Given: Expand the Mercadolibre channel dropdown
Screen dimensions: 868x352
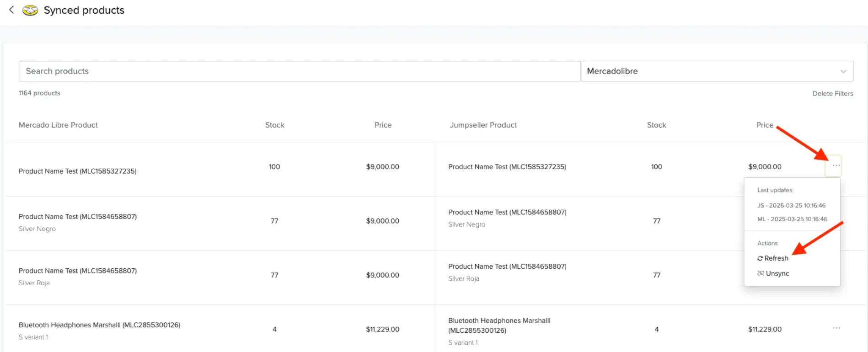Looking at the screenshot, I should click(717, 71).
